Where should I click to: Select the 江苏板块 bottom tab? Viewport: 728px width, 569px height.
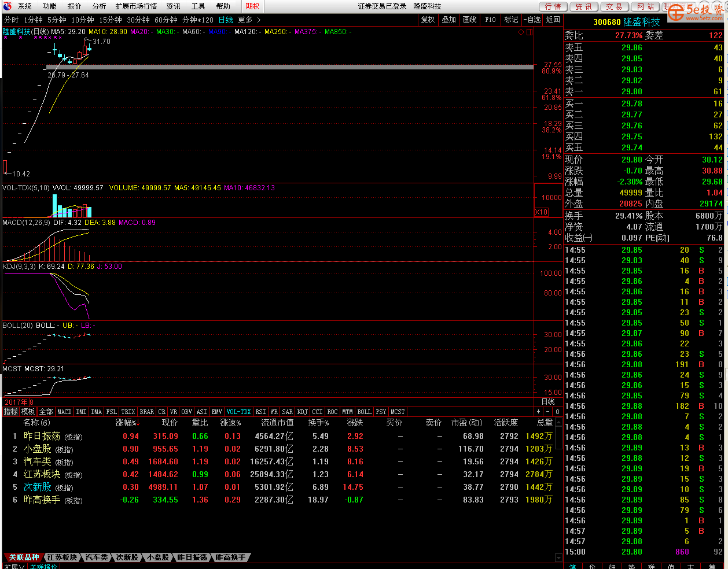pyautogui.click(x=62, y=557)
